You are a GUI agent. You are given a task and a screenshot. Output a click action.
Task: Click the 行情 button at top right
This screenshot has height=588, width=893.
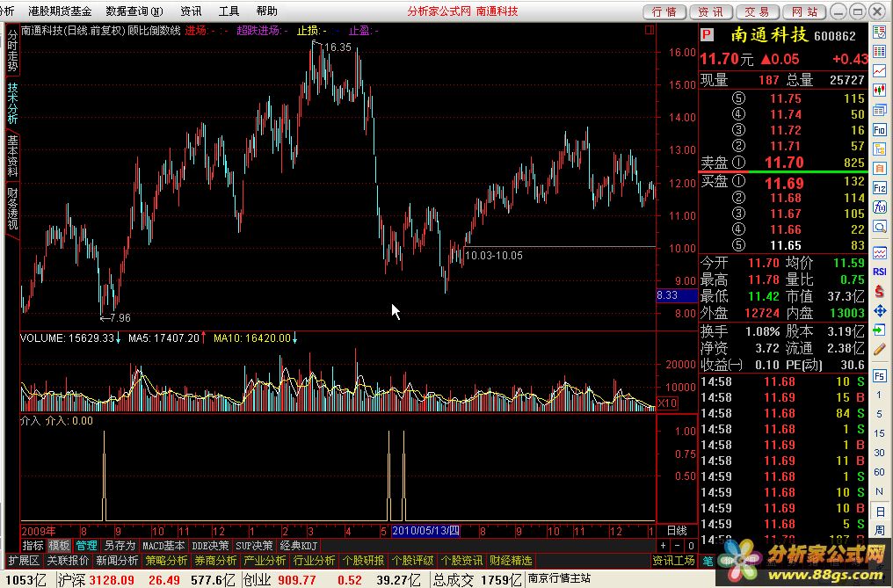pos(664,12)
